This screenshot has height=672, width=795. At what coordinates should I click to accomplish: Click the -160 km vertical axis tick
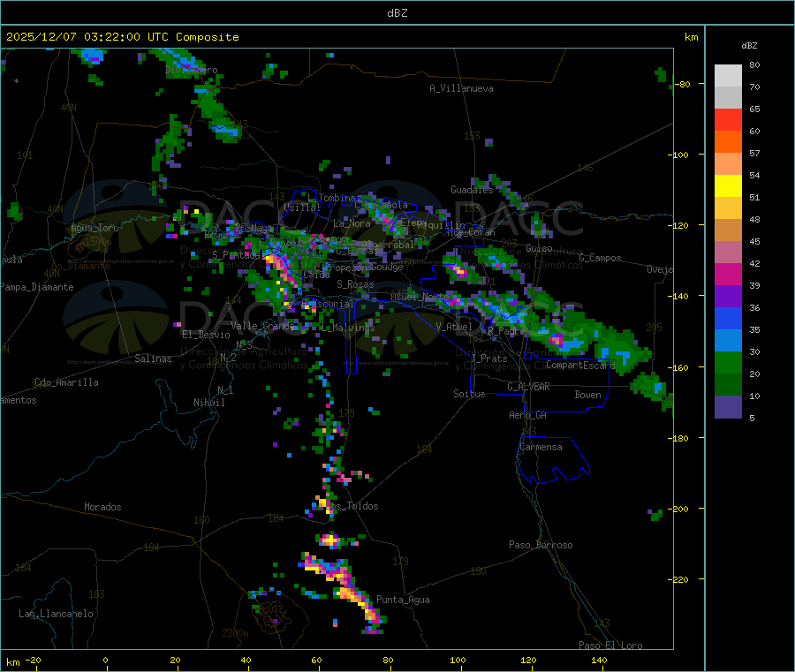click(679, 367)
